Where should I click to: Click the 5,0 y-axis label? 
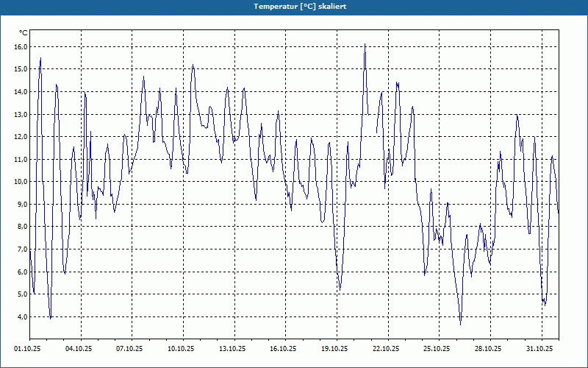(21, 294)
